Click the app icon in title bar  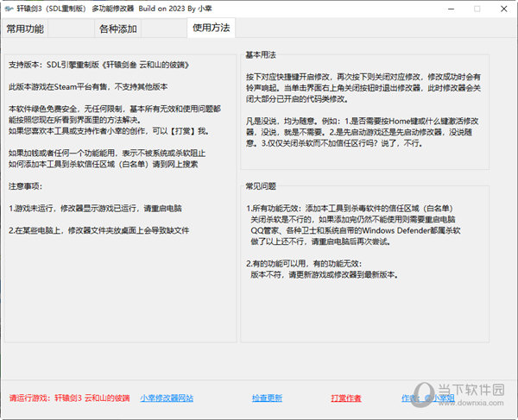pyautogui.click(x=9, y=9)
